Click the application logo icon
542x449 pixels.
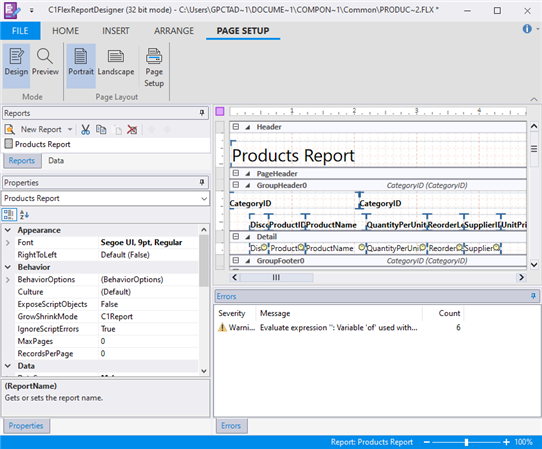[11, 10]
